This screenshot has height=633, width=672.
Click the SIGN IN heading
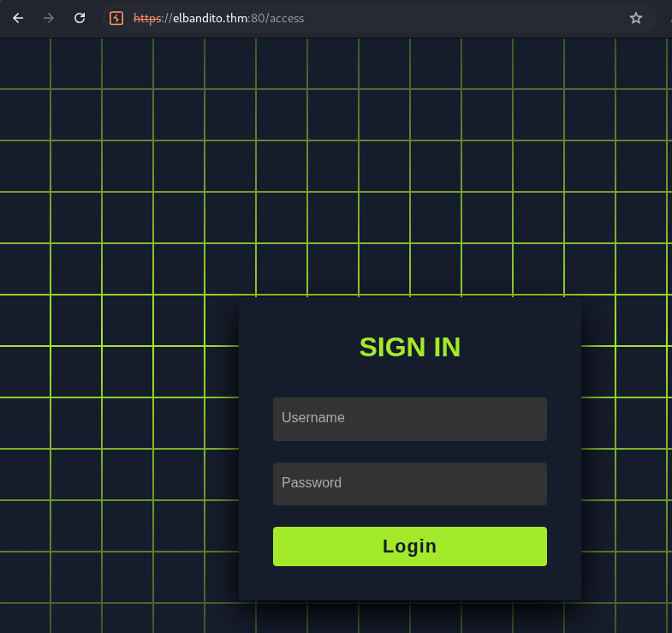410,347
